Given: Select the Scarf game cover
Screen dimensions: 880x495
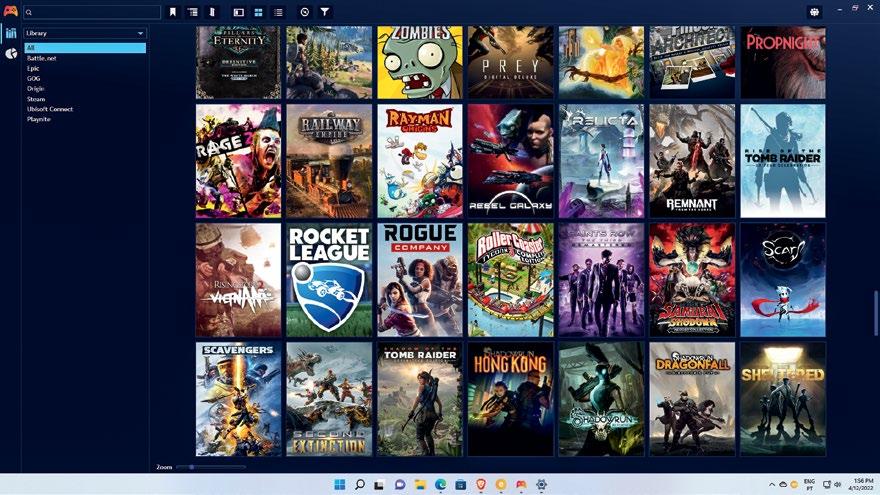Looking at the screenshot, I should coord(783,280).
